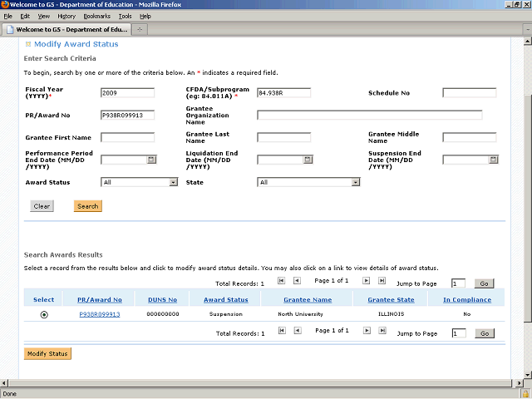Click the Schedule No input field
532x399 pixels.
469,92
